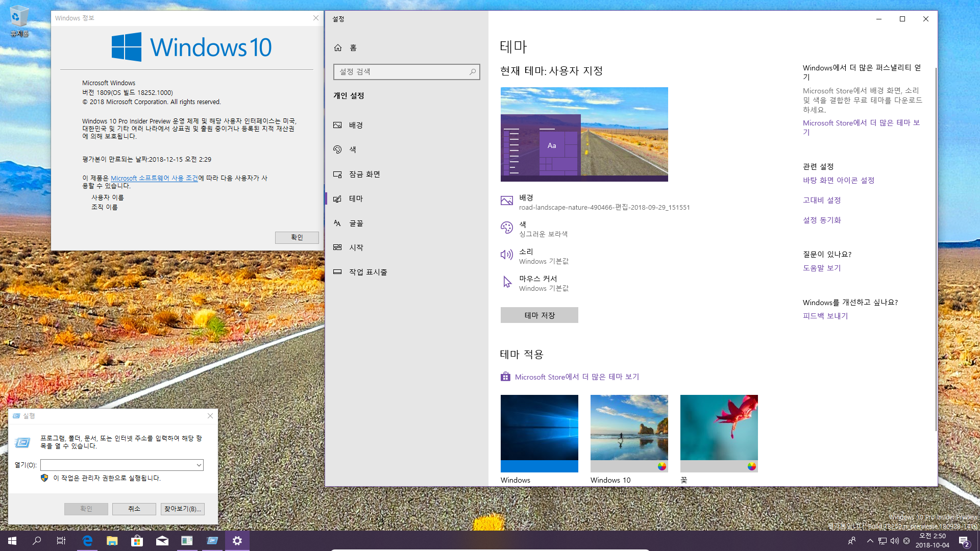Image resolution: width=980 pixels, height=551 pixels.
Task: Open Microsoft Store에서 더 많은 테마 보기 right-side link
Action: click(862, 128)
